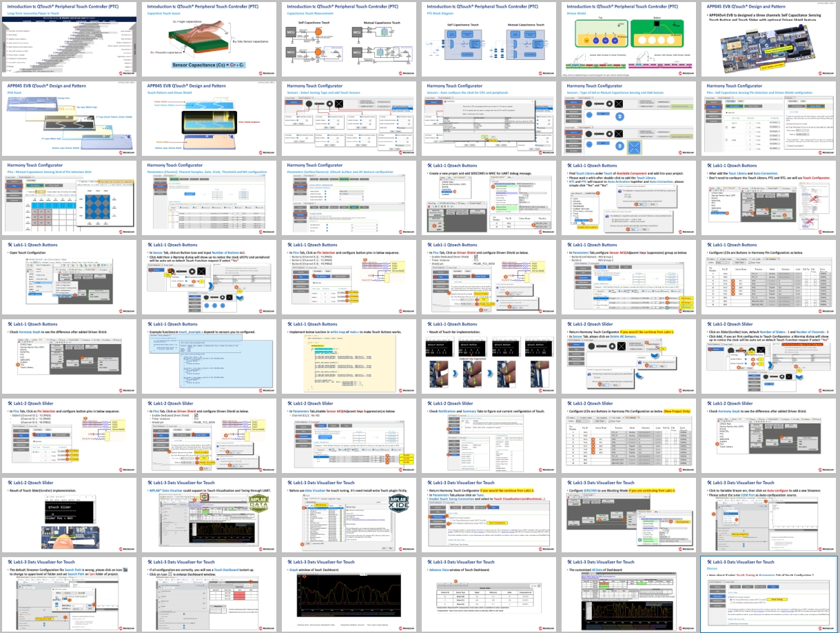
Task: Select the PCB Stack layers slide
Action: [x=70, y=119]
